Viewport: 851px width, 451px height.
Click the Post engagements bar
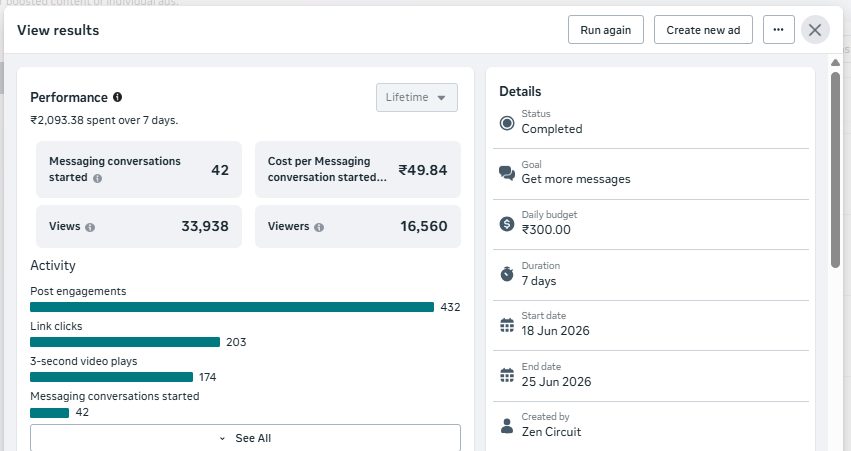[232, 307]
